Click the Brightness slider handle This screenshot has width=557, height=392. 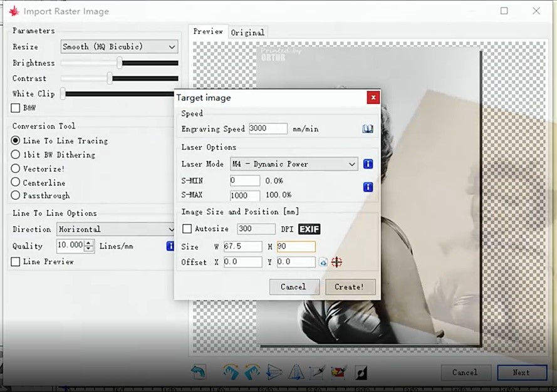click(x=119, y=63)
